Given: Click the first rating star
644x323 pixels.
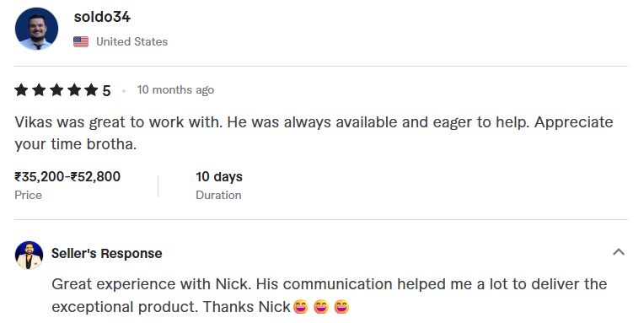Looking at the screenshot, I should click(21, 89).
